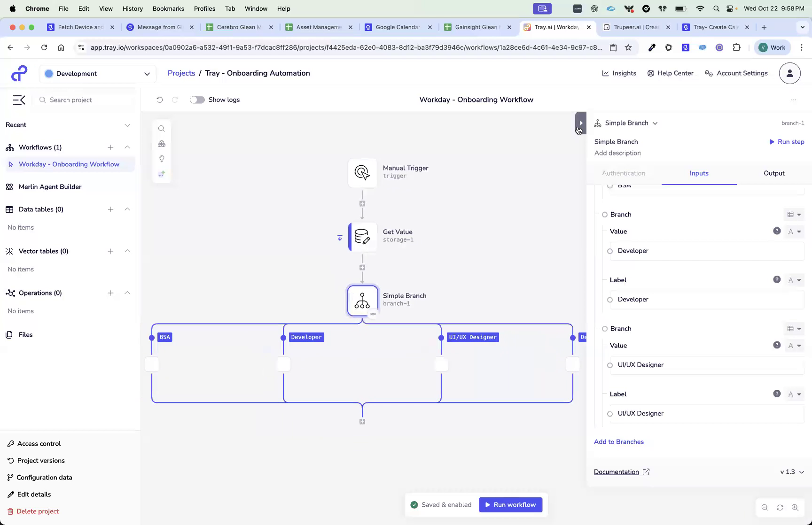Collapse the Workflows section in sidebar

(x=127, y=147)
